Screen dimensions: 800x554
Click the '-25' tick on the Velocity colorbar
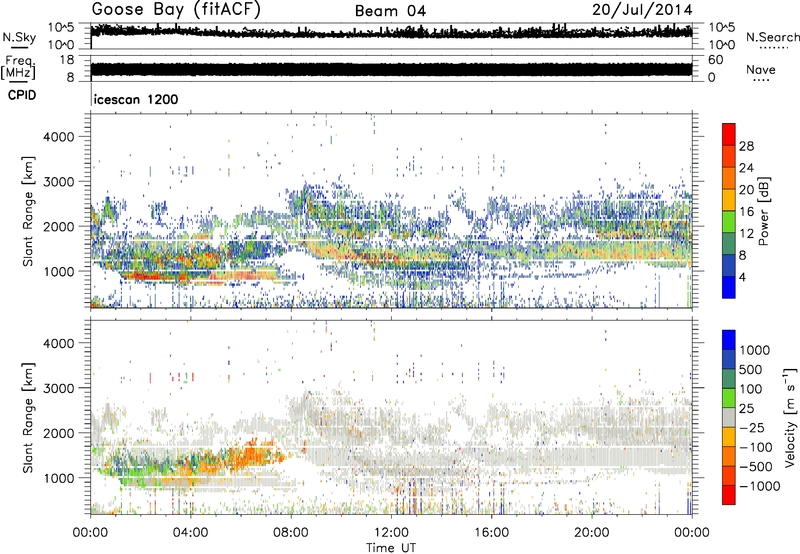point(752,427)
